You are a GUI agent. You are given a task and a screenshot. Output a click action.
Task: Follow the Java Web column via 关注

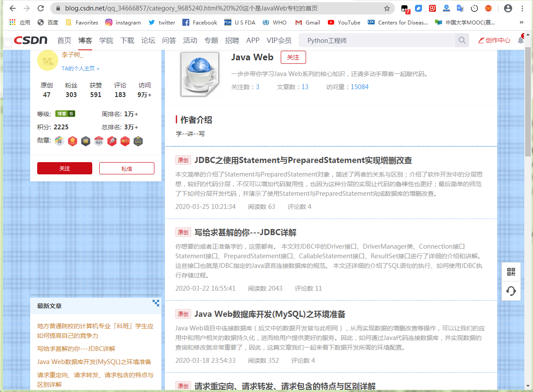(293, 57)
